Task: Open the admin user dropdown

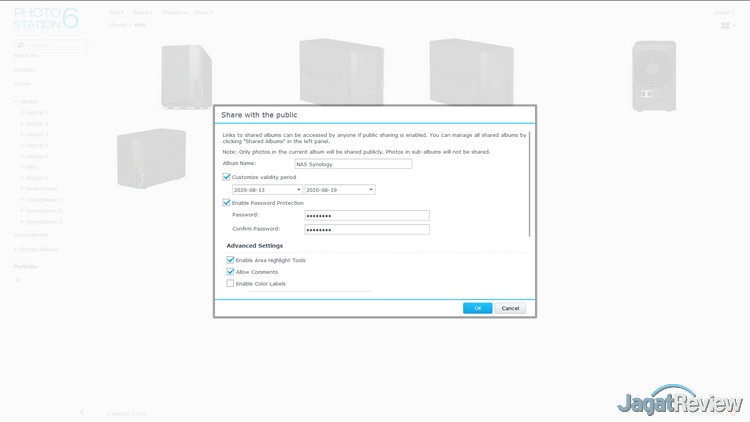Action: point(724,12)
